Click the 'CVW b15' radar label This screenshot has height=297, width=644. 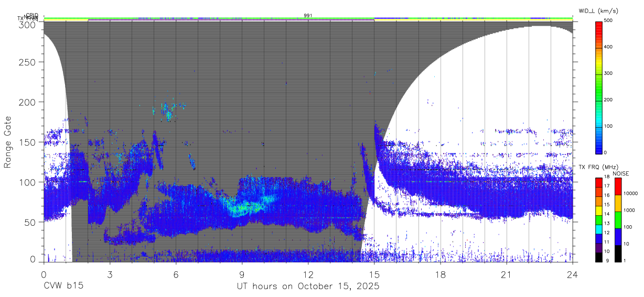[63, 287]
